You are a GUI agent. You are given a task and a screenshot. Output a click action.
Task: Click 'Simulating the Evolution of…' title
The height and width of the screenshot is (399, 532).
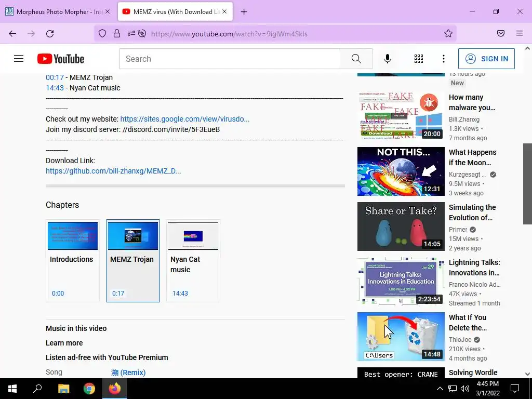[x=472, y=212]
